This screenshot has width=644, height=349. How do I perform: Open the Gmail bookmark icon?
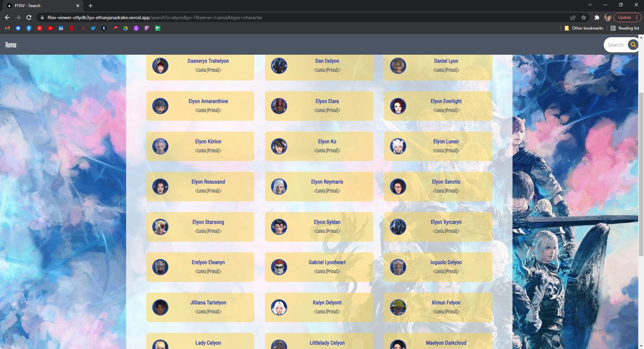(7, 28)
